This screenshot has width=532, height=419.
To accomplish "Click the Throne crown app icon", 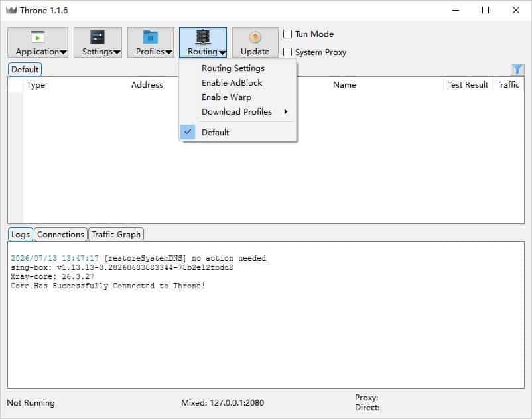I will pyautogui.click(x=11, y=10).
